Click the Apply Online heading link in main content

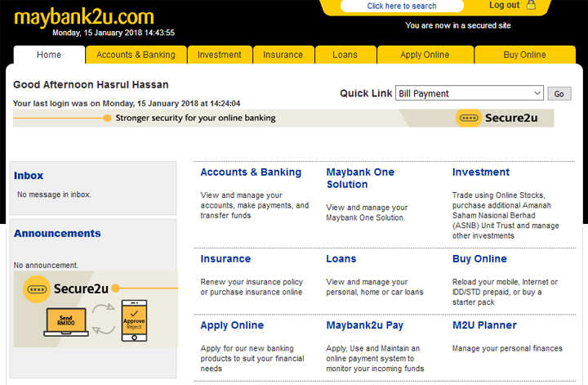tap(232, 325)
